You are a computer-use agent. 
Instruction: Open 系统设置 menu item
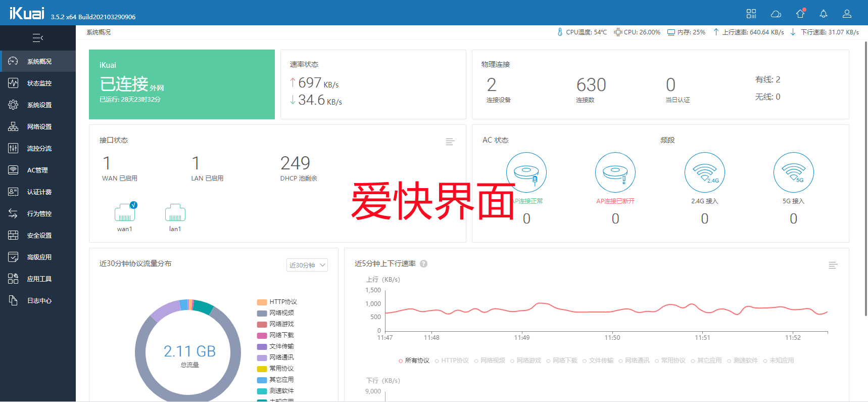click(x=38, y=105)
